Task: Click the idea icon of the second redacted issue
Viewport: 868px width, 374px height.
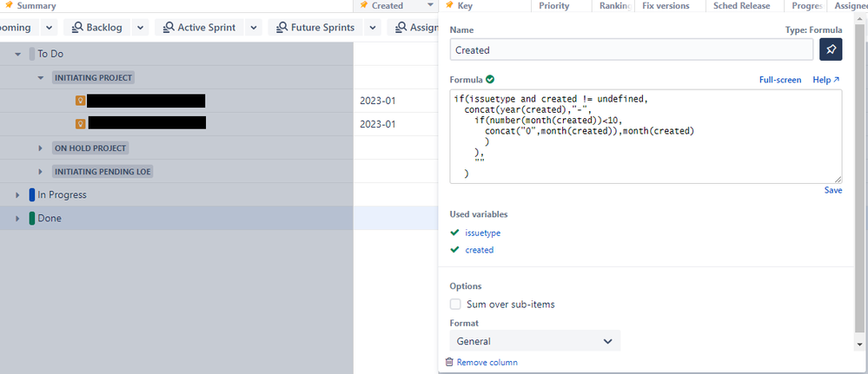Action: 80,124
